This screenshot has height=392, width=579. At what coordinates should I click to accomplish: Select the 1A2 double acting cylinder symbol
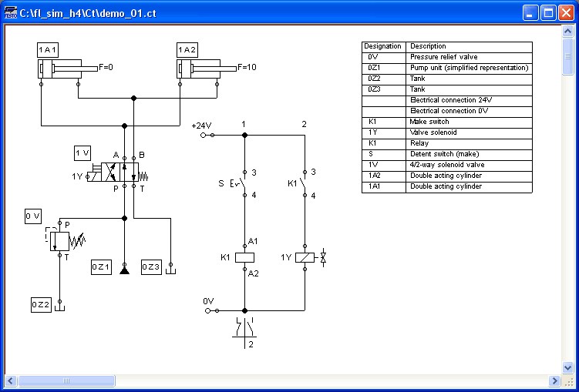click(x=207, y=69)
